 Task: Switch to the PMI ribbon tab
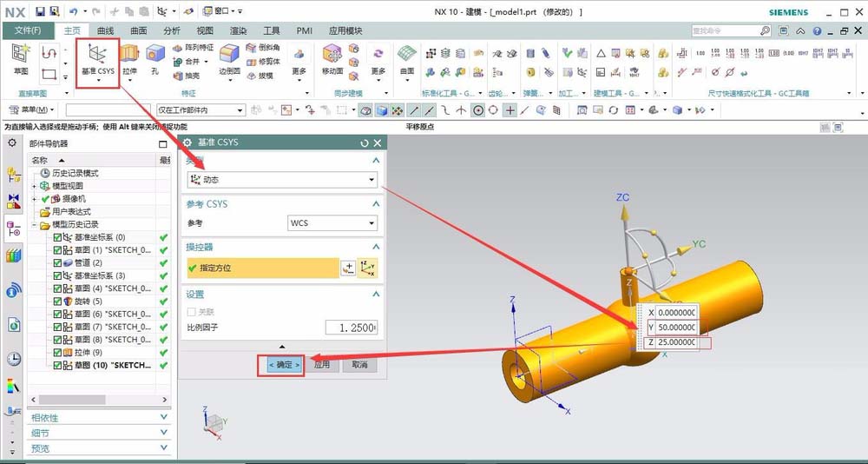[305, 31]
